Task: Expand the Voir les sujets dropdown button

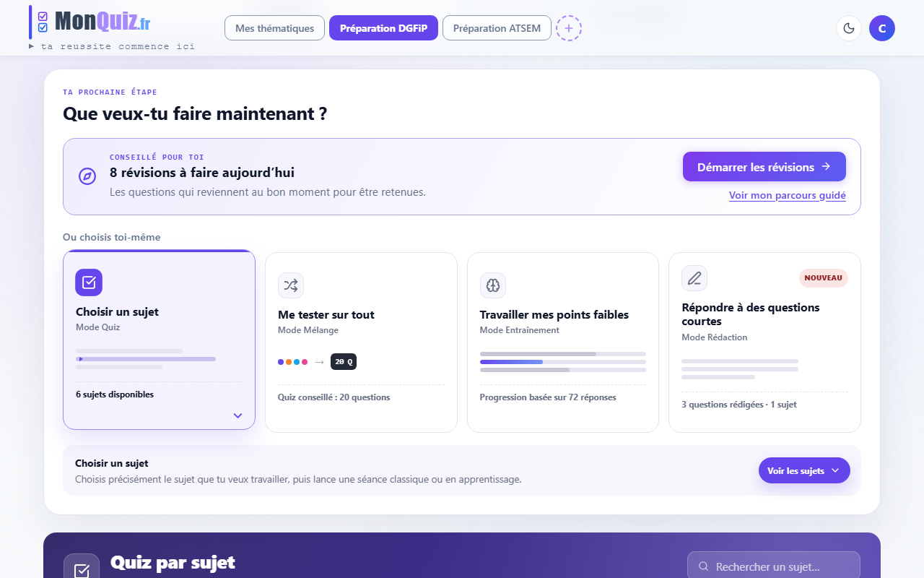Action: (804, 470)
